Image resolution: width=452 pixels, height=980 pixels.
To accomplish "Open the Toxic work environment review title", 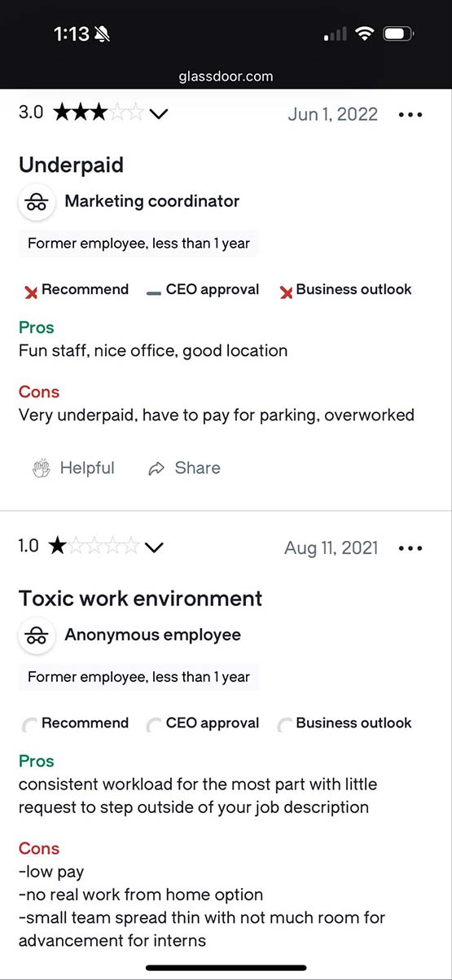I will tap(140, 599).
